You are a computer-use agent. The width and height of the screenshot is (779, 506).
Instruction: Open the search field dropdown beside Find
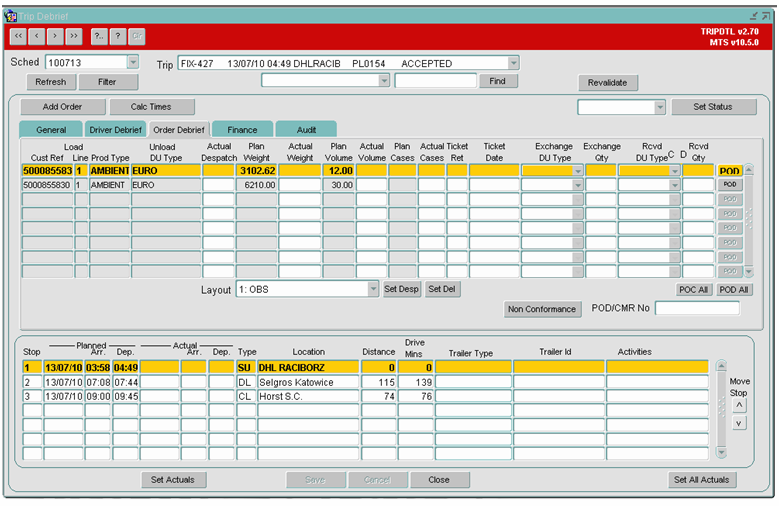pyautogui.click(x=384, y=81)
